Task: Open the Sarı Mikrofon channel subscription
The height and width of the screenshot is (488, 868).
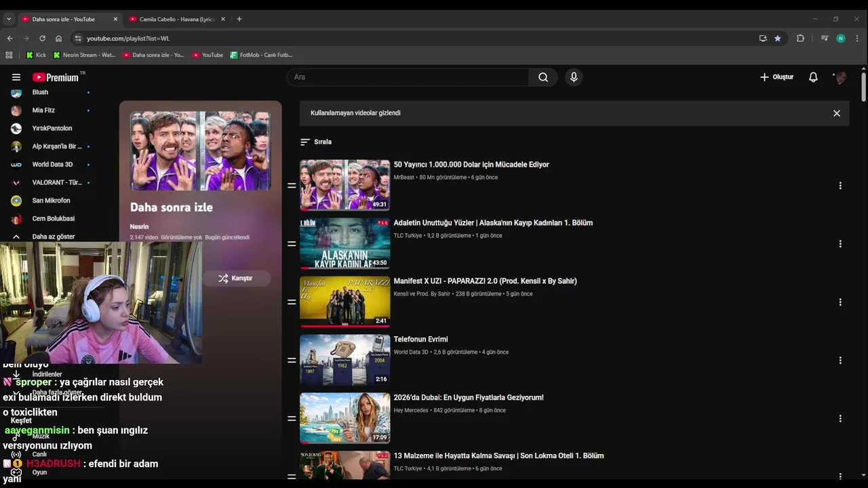Action: coord(51,201)
